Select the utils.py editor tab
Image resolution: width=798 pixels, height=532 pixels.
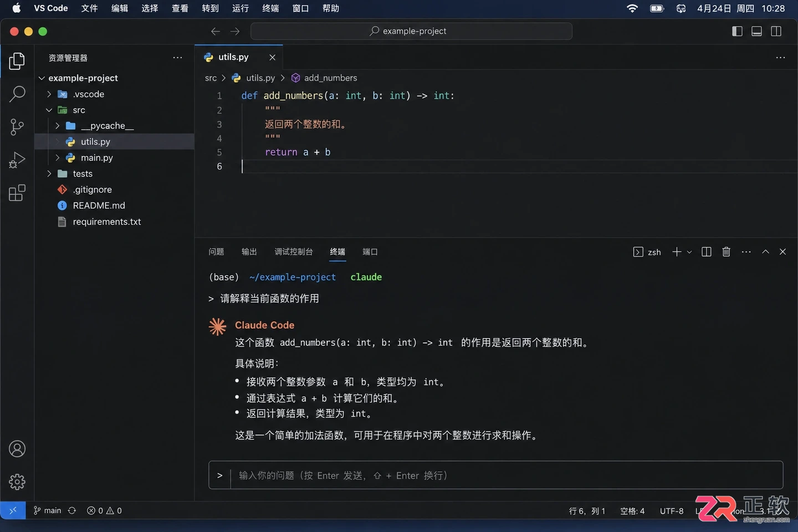click(x=239, y=57)
